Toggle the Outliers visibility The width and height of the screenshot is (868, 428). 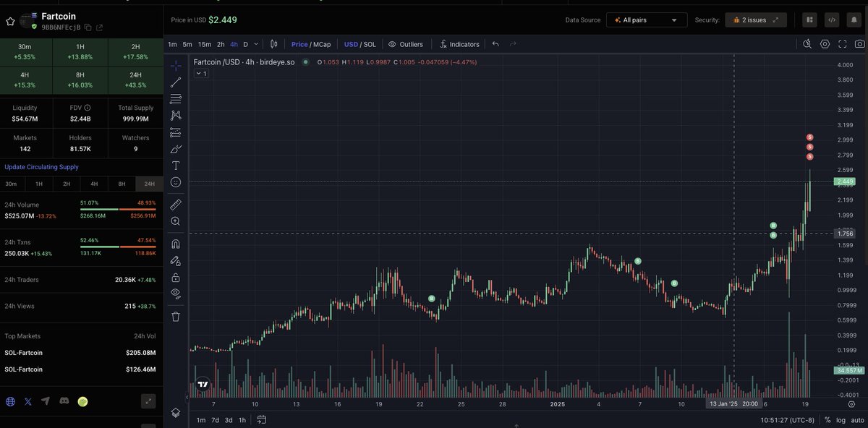405,44
